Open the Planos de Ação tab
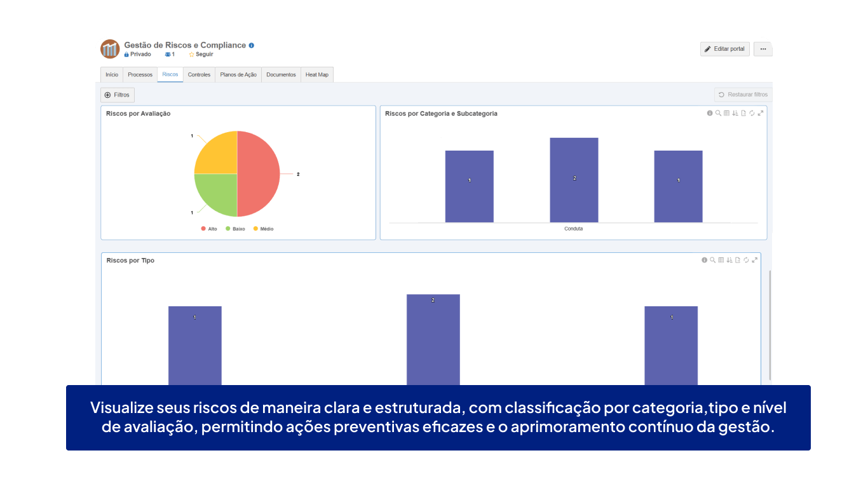Screen dimensions: 868x488 click(x=238, y=74)
